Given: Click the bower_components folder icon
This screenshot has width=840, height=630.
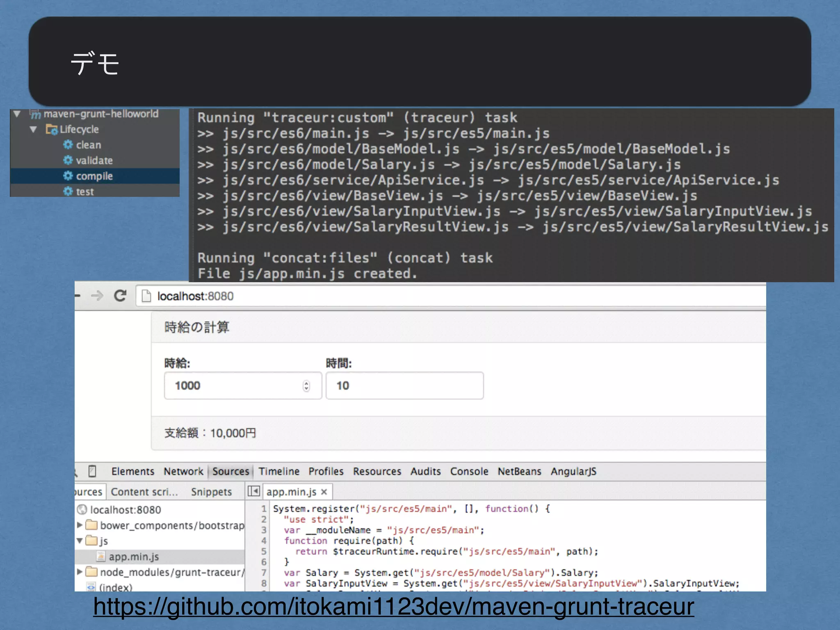Looking at the screenshot, I should click(92, 525).
